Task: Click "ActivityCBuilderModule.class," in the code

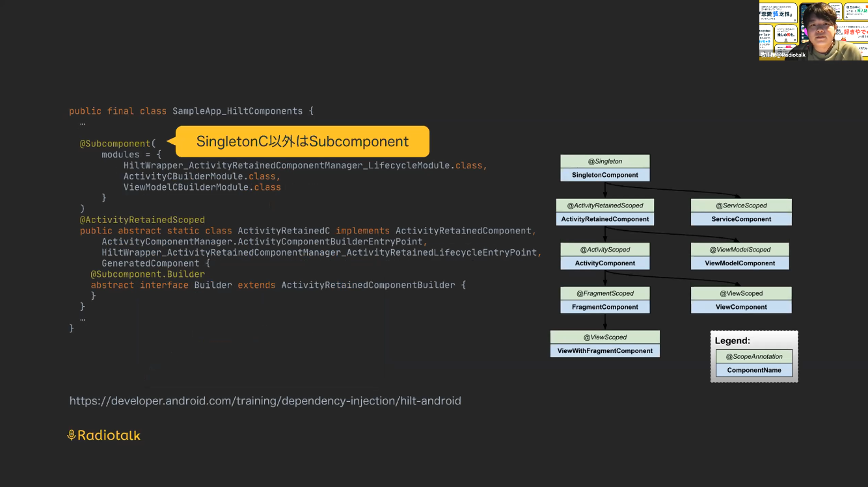Action: pos(202,176)
